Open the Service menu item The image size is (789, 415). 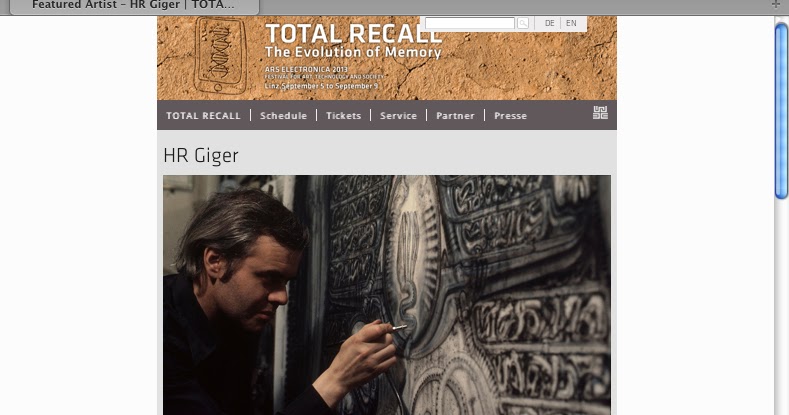399,116
